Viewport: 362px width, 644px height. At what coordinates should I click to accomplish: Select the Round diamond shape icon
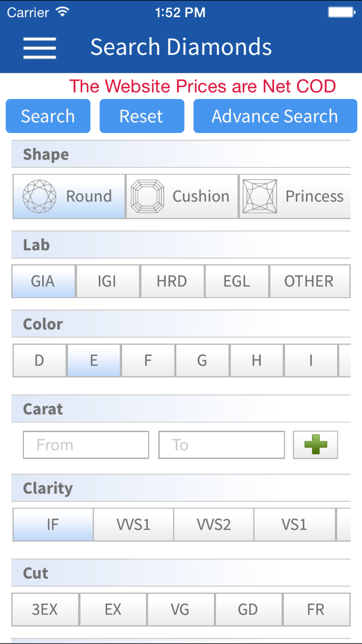(x=39, y=196)
